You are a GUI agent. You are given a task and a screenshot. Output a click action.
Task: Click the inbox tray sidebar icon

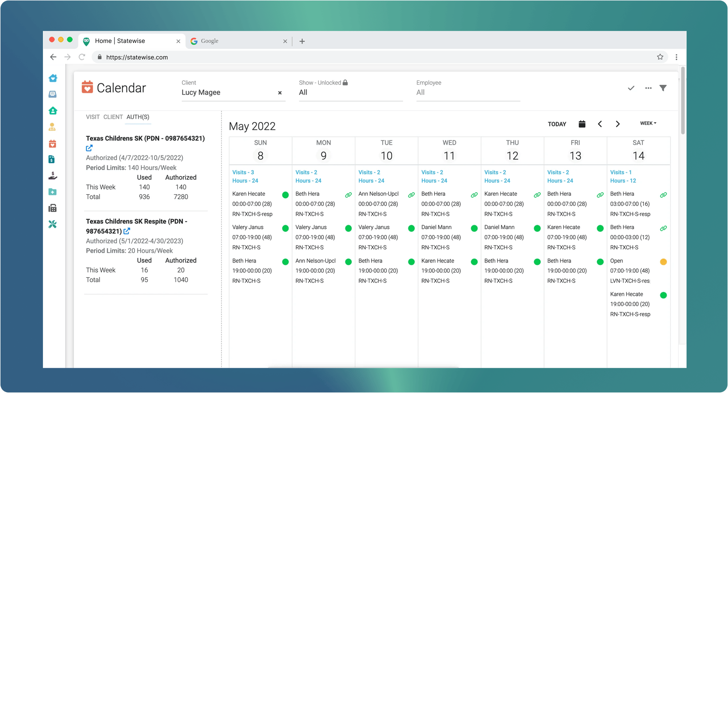pos(53,94)
